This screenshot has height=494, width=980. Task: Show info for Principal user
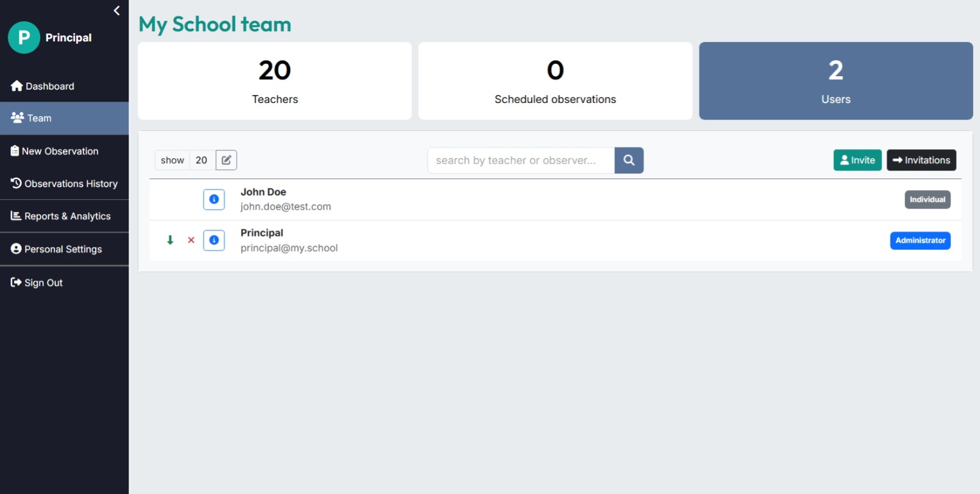pos(214,240)
